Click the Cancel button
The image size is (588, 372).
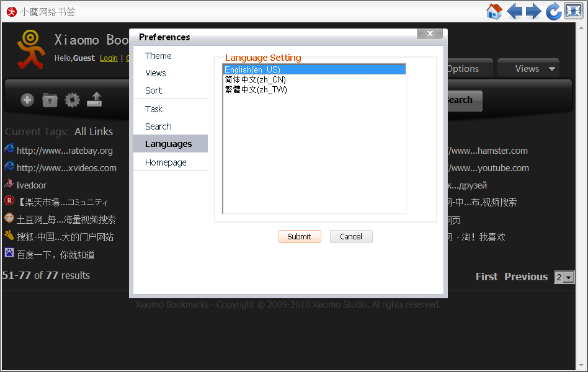point(350,236)
